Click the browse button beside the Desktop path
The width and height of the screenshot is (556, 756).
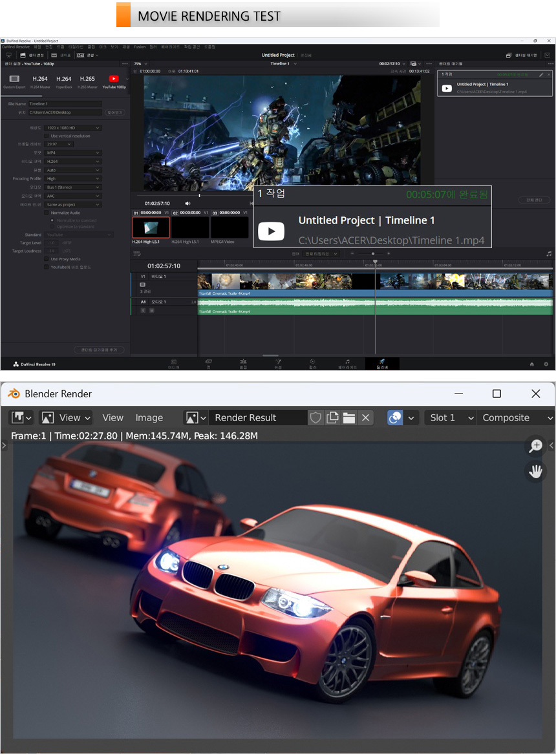114,112
